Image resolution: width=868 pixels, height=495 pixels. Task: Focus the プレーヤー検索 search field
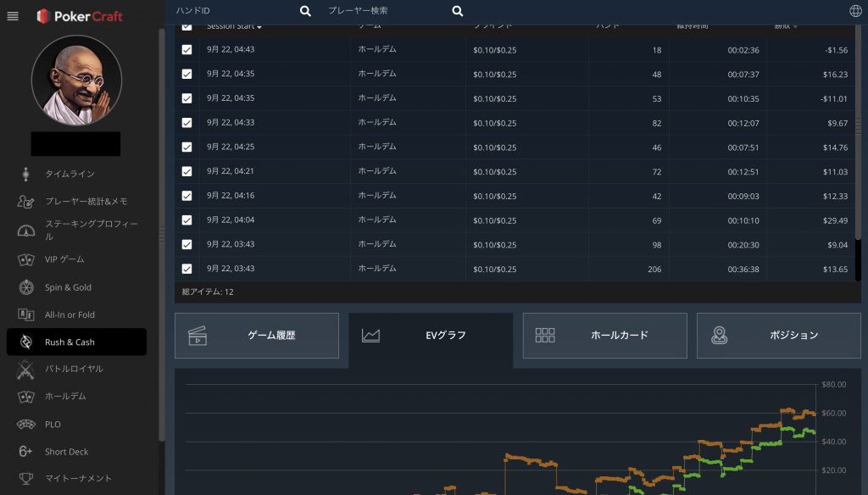(388, 11)
